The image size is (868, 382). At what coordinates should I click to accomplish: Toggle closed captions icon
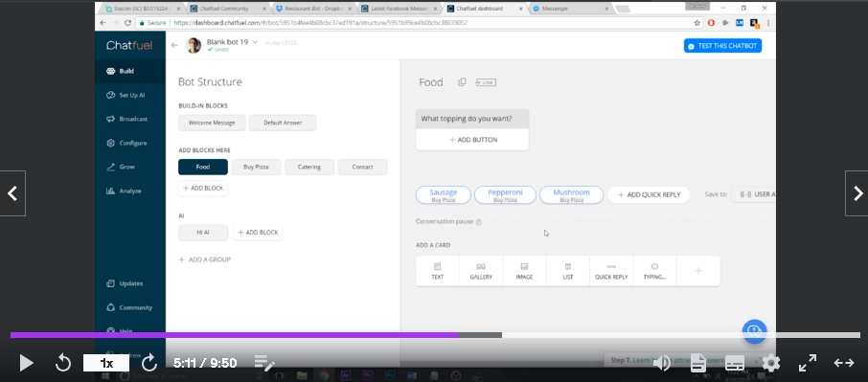click(735, 363)
